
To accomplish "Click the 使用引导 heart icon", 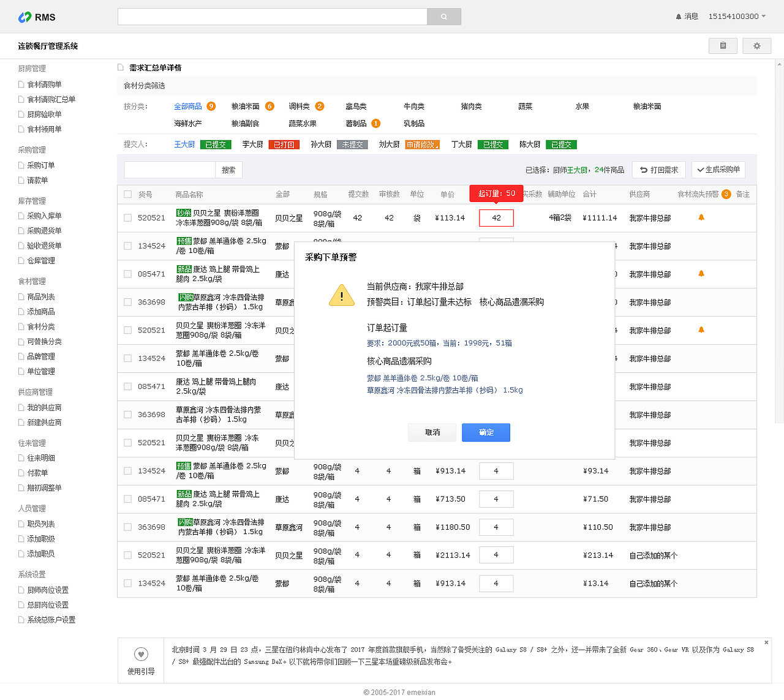I will coord(141,655).
